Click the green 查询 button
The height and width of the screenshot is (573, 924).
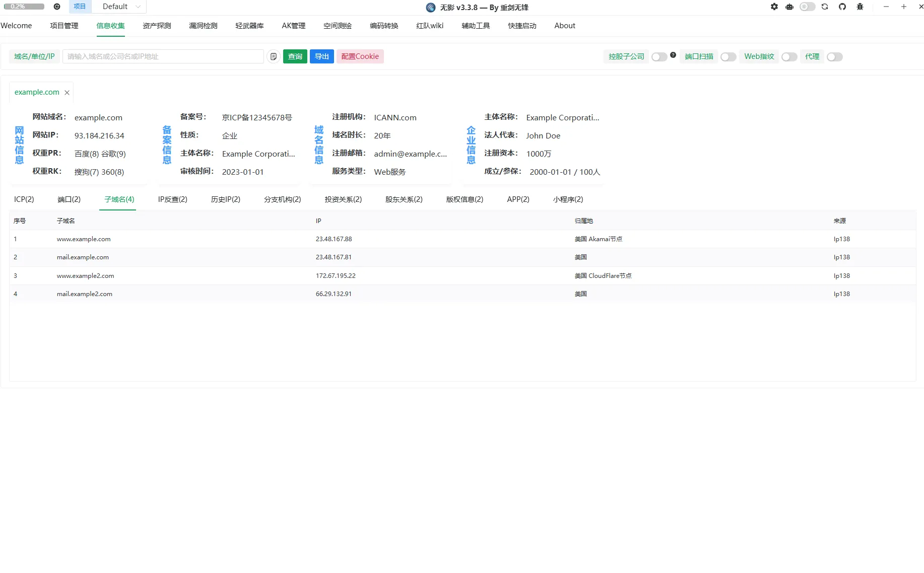pyautogui.click(x=295, y=56)
